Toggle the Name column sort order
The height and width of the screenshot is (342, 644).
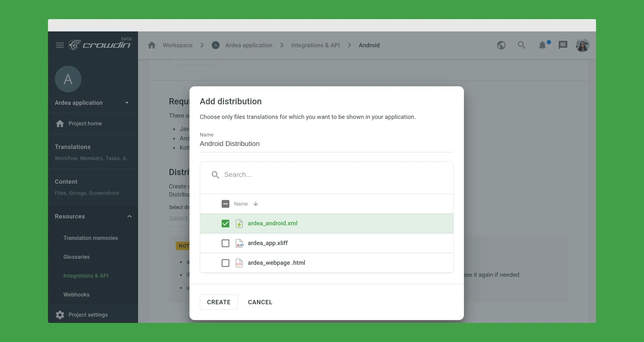click(256, 204)
